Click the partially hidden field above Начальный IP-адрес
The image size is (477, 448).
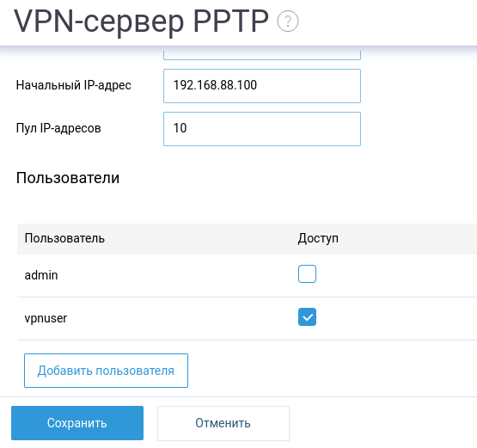[x=262, y=54]
